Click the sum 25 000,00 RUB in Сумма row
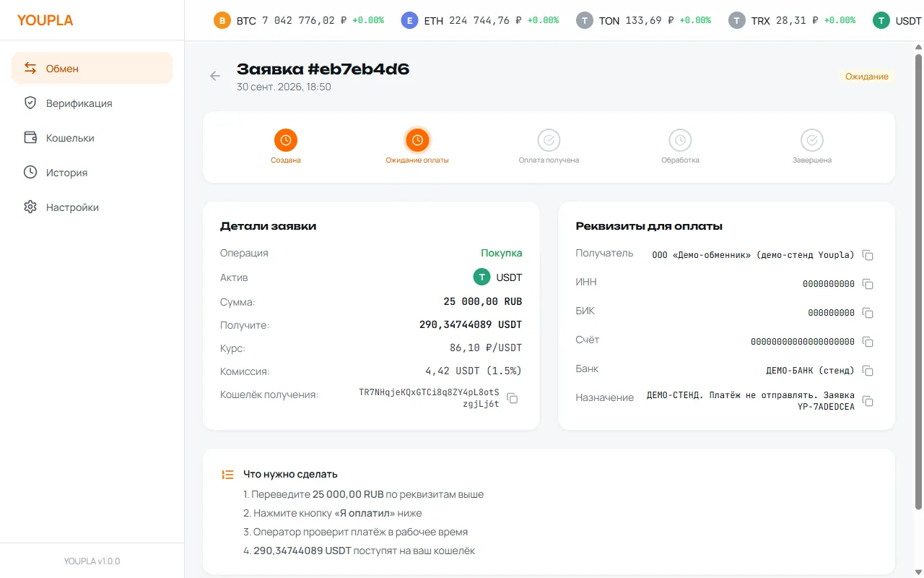The width and height of the screenshot is (924, 578). [x=483, y=302]
